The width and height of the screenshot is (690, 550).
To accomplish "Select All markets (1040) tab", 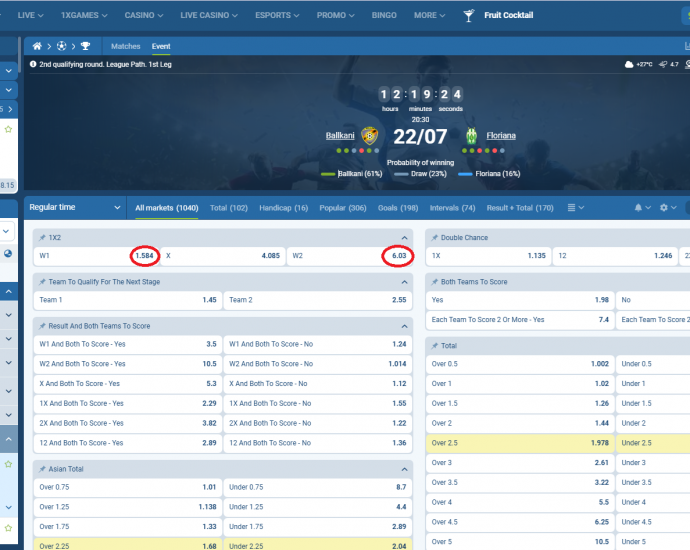I will tap(167, 208).
